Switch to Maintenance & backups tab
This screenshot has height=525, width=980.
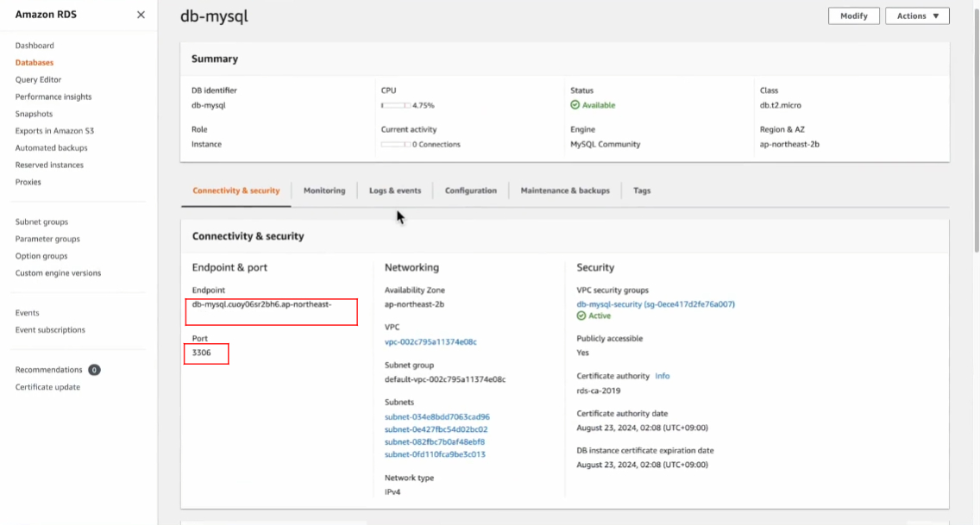point(565,191)
